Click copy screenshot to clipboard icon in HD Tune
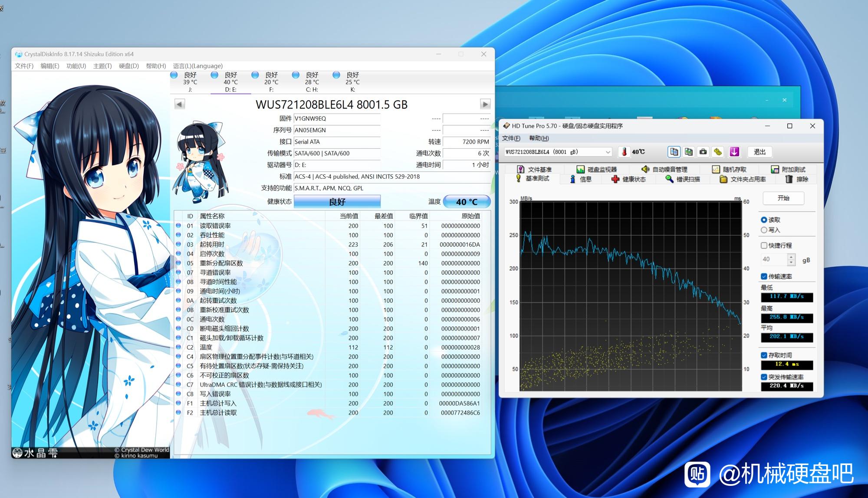 (x=689, y=152)
